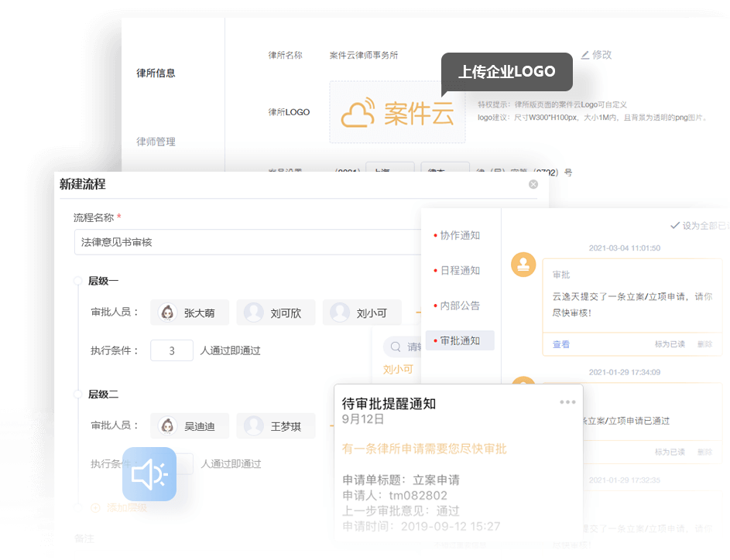The height and width of the screenshot is (560, 730).
Task: Choose 刘小可 in search results
Action: 398,369
